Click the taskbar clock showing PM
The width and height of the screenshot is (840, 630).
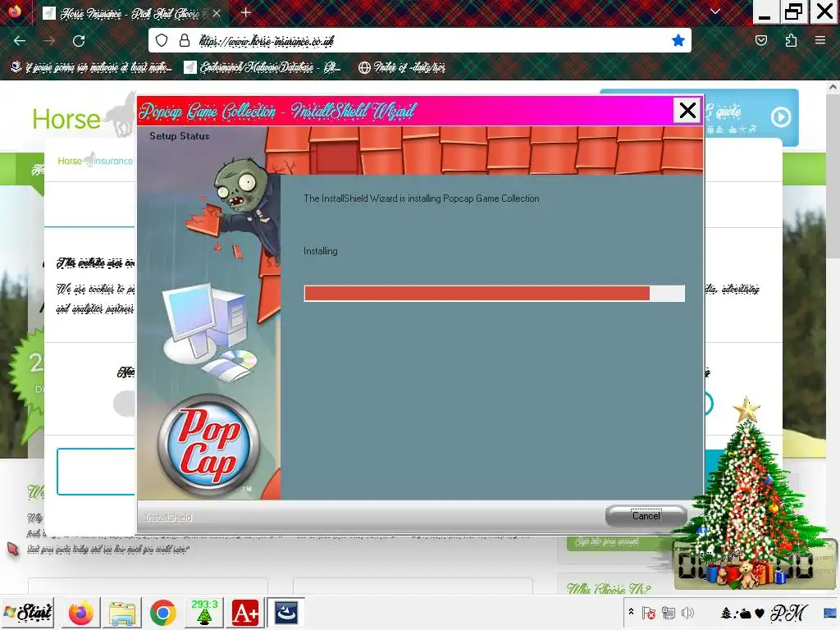point(764,612)
